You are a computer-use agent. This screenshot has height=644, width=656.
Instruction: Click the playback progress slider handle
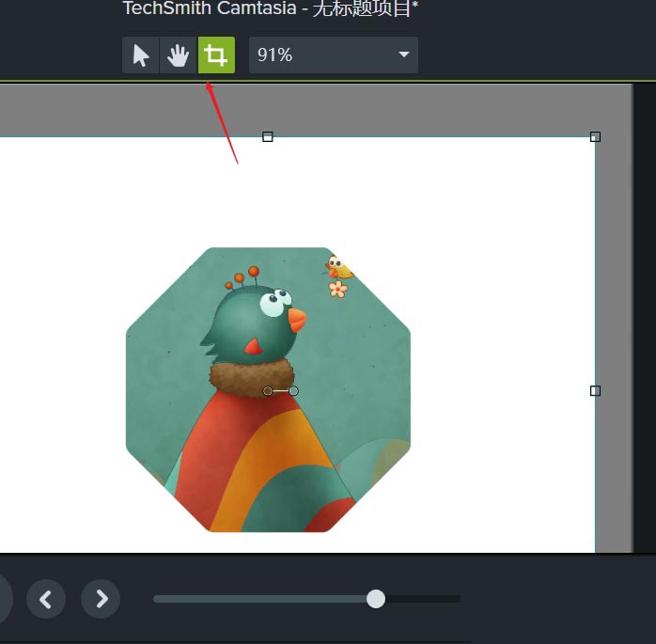coord(376,599)
